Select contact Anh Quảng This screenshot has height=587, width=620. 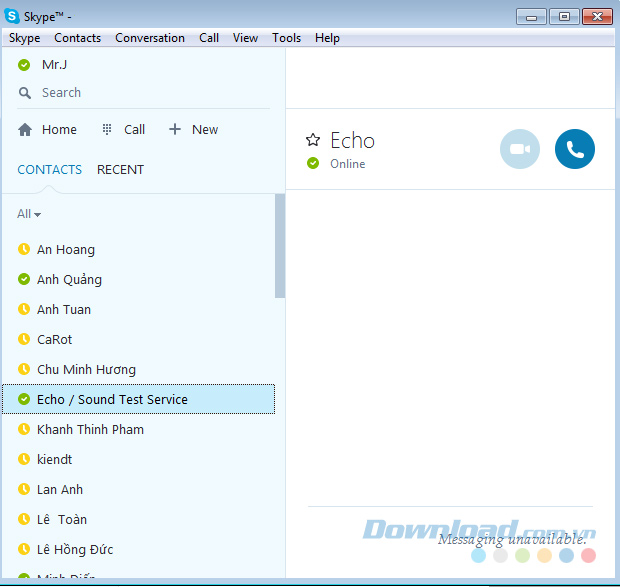(138, 279)
